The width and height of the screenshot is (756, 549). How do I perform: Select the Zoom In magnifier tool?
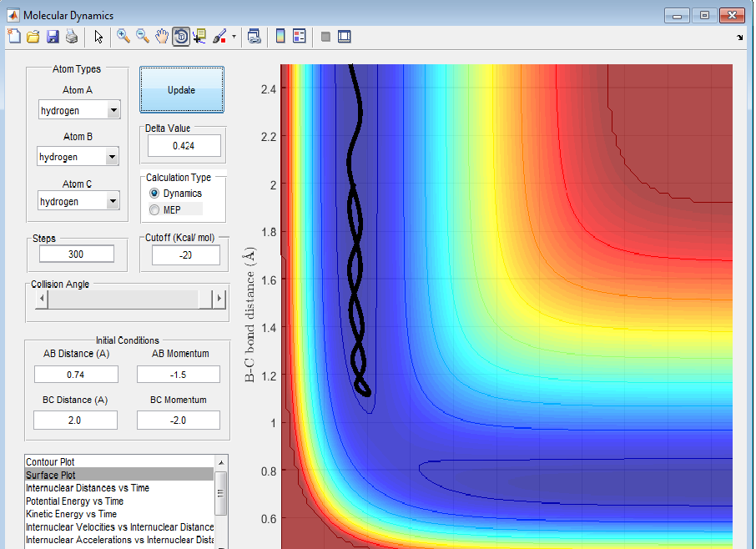pos(123,36)
